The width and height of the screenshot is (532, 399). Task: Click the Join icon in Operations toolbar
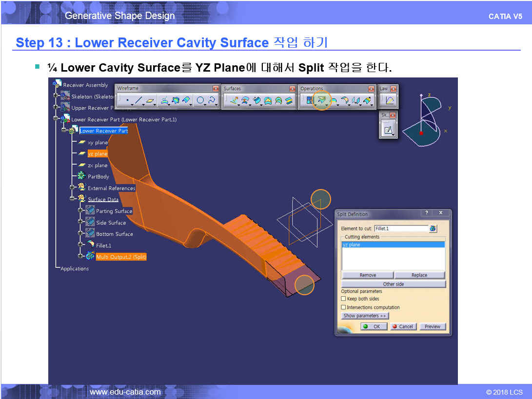tap(309, 100)
